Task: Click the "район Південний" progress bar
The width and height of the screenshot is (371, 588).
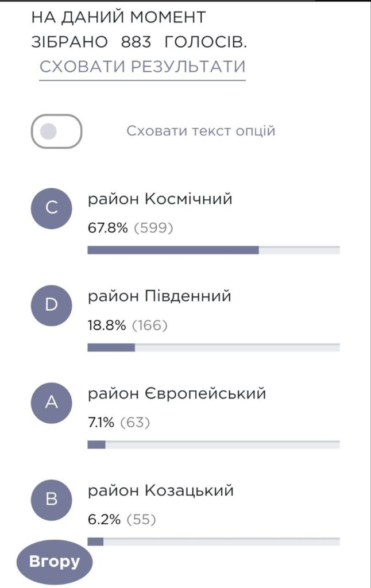Action: tap(213, 347)
